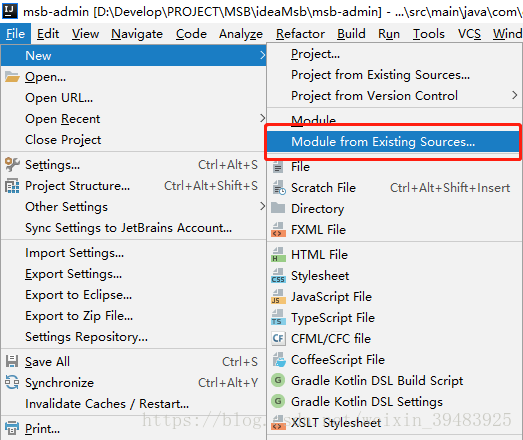Choose Export Settings... entry
523x440 pixels.
pyautogui.click(x=133, y=274)
